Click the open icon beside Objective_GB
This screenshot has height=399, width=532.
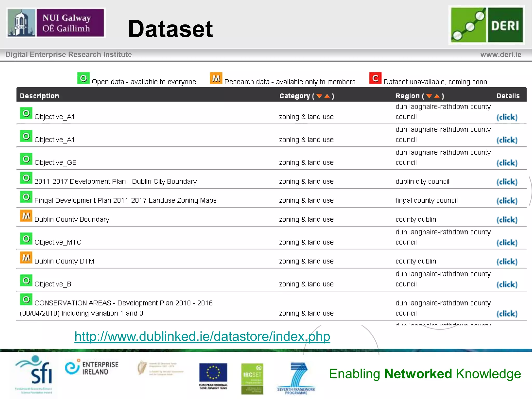click(26, 159)
